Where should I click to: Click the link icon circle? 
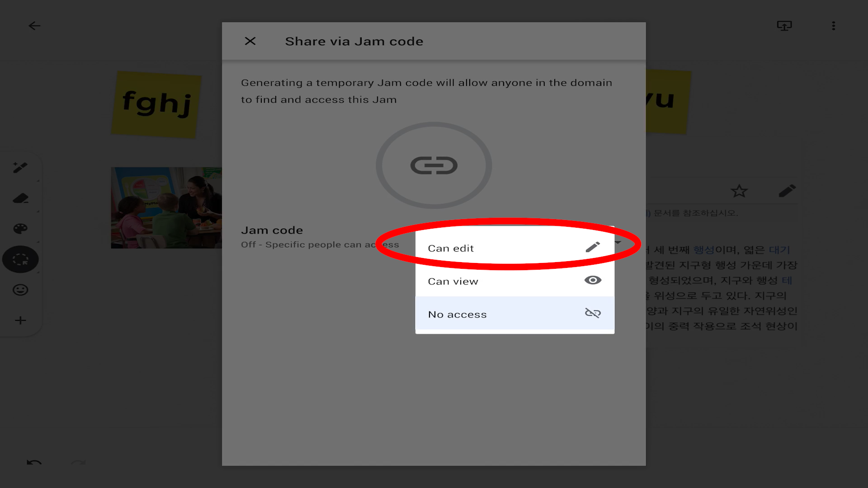click(x=434, y=165)
